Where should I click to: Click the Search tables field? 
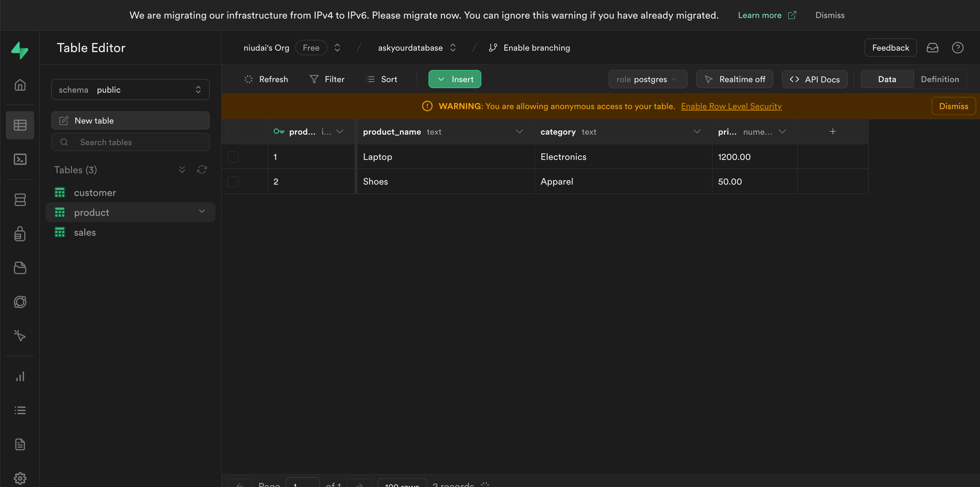[x=130, y=142]
